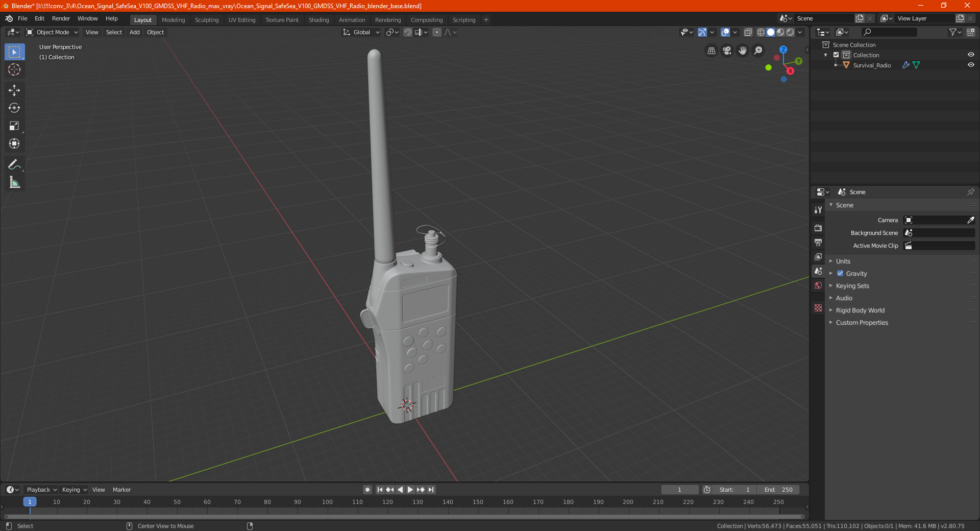Switch to the Shading workspace tab
The height and width of the screenshot is (531, 980).
[318, 20]
